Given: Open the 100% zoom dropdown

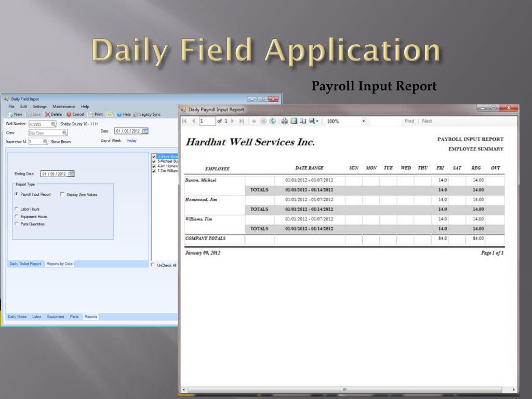Looking at the screenshot, I should tap(363, 121).
